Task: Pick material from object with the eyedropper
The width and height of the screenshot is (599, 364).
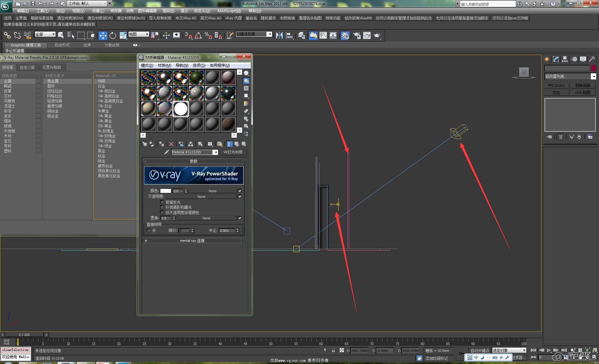Action: tap(167, 152)
